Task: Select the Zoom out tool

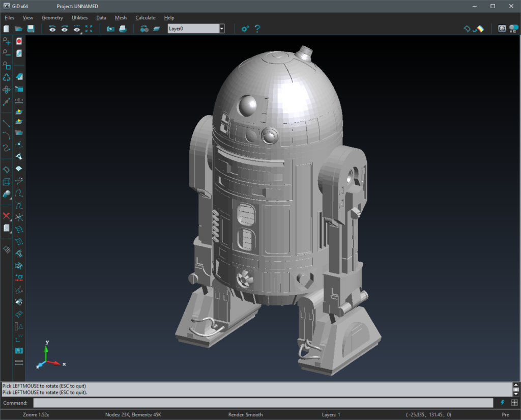Action: pyautogui.click(x=6, y=53)
